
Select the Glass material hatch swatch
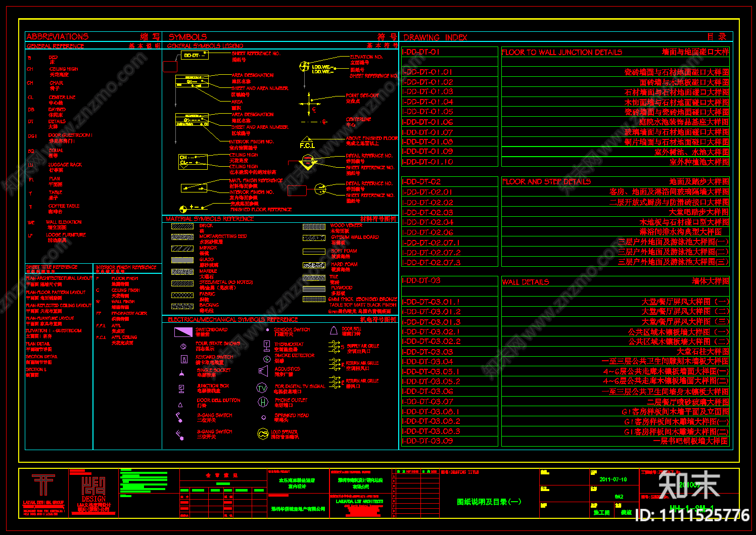[182, 260]
